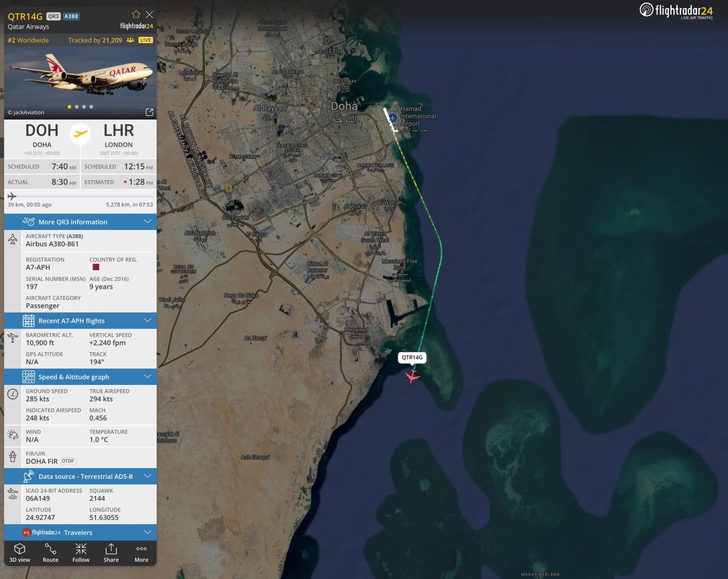The height and width of the screenshot is (579, 728).
Task: Open the Flightradar24 Travelers section
Action: (80, 532)
